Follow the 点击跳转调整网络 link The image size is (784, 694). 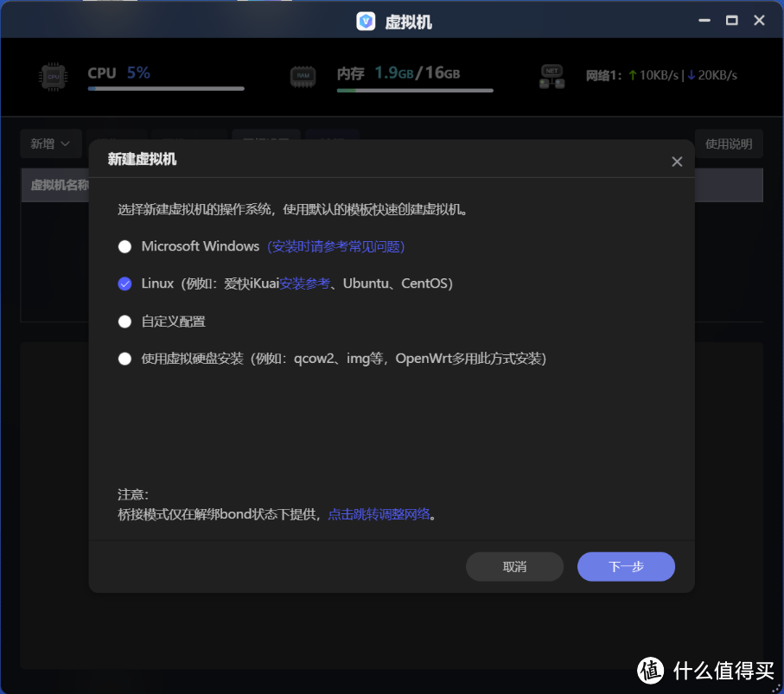pyautogui.click(x=379, y=514)
